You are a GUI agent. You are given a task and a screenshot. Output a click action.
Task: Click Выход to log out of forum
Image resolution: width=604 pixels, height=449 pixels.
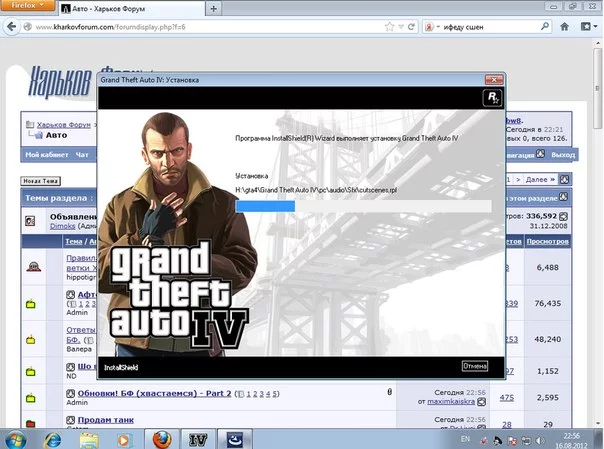click(x=563, y=154)
